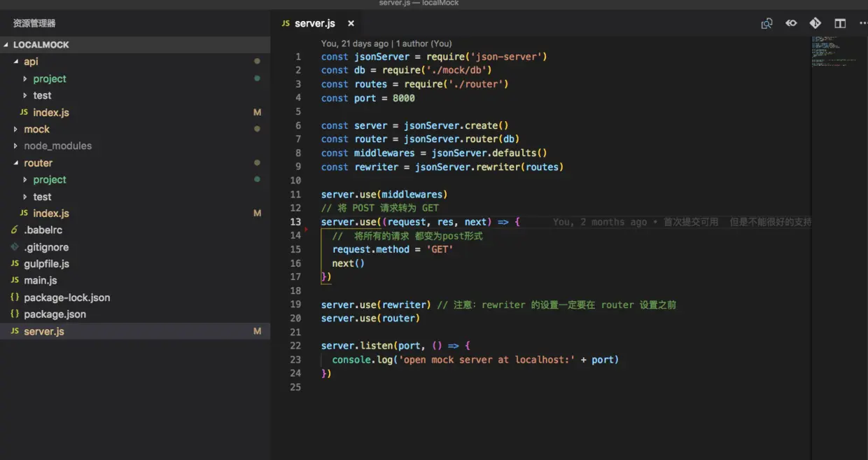The width and height of the screenshot is (868, 460).
Task: Open package-lock.json from the explorer
Action: (x=67, y=298)
